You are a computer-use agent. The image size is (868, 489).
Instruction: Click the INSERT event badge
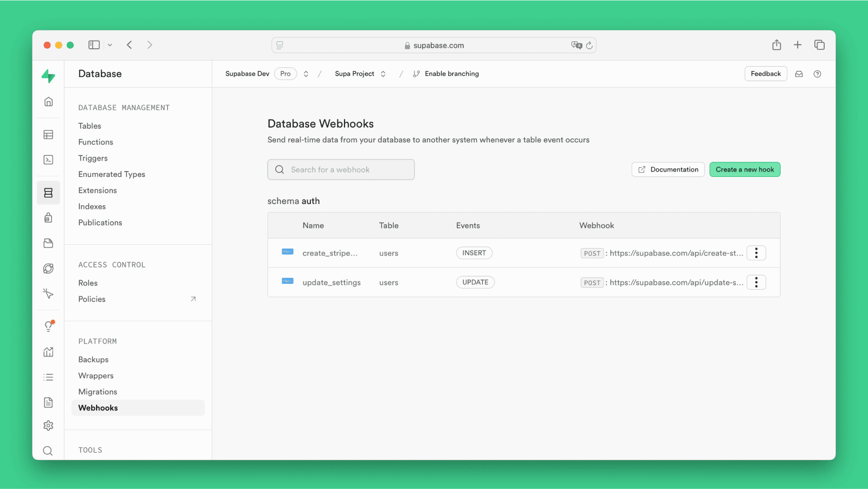(x=474, y=253)
